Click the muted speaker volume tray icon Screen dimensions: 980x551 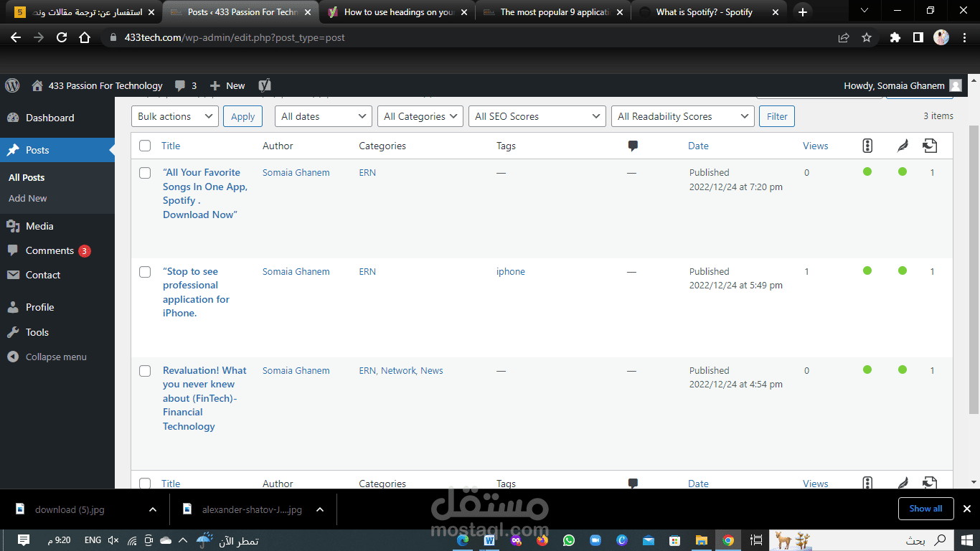pyautogui.click(x=113, y=540)
